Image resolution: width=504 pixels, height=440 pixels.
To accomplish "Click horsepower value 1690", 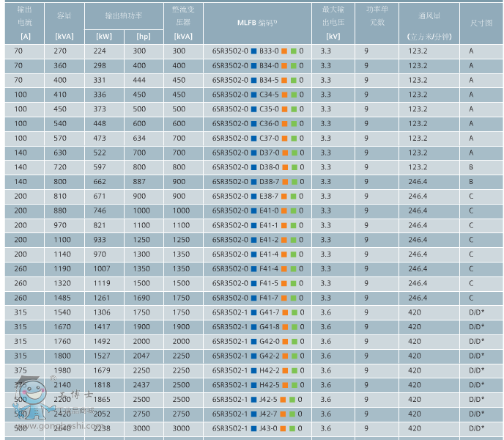I will point(141,298).
